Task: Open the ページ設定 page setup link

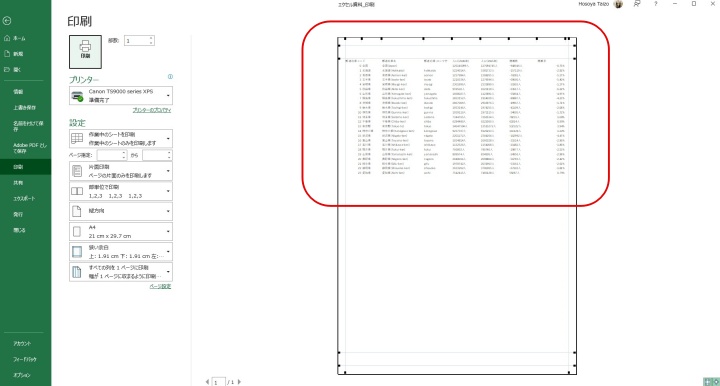Action: 160,286
